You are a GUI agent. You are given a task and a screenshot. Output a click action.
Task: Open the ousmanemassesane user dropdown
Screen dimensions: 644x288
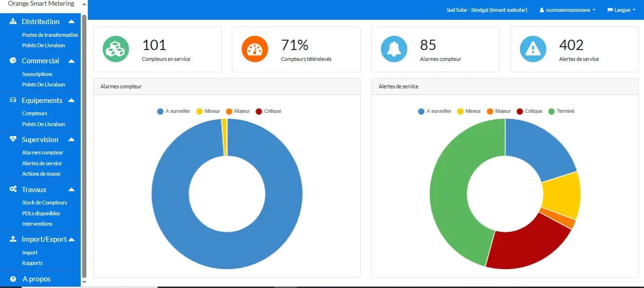click(568, 10)
